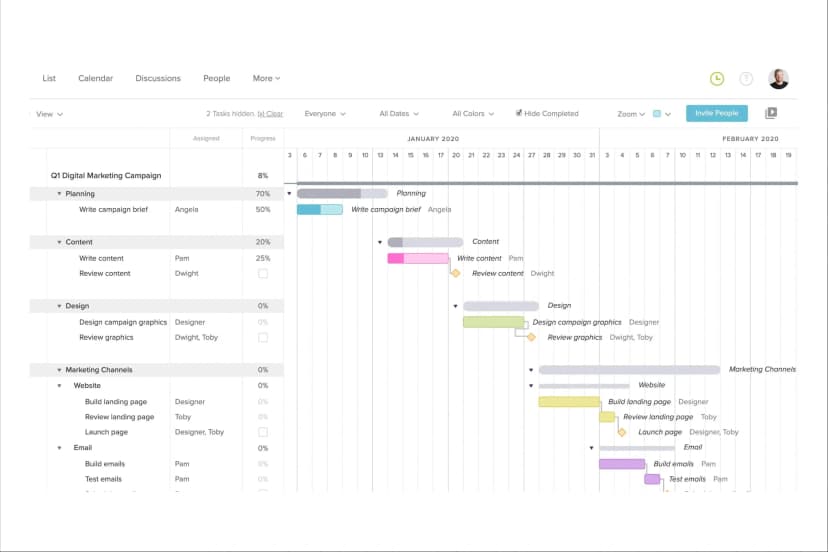The image size is (828, 552).
Task: Open the video tutorial icon beside Invite People
Action: 771,113
